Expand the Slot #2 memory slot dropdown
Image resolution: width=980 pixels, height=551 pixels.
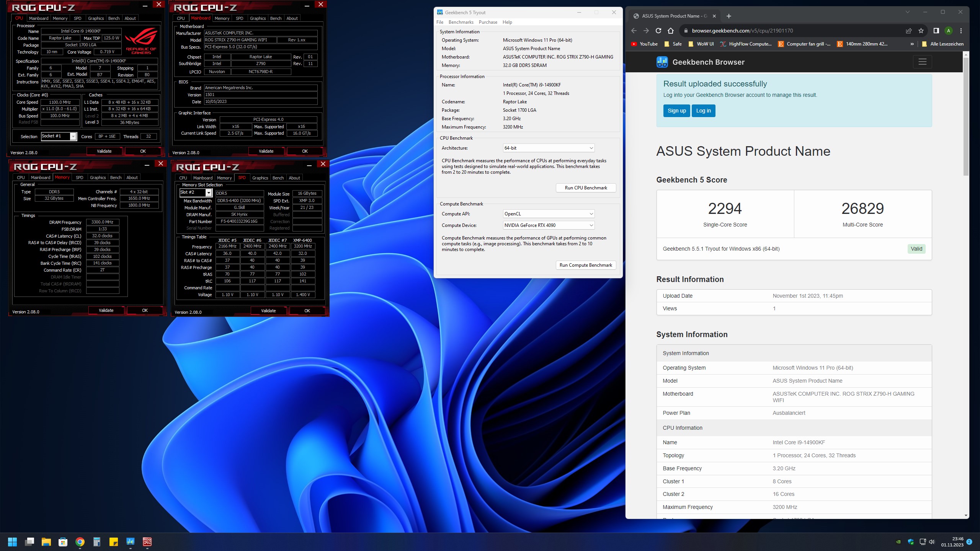pyautogui.click(x=209, y=192)
